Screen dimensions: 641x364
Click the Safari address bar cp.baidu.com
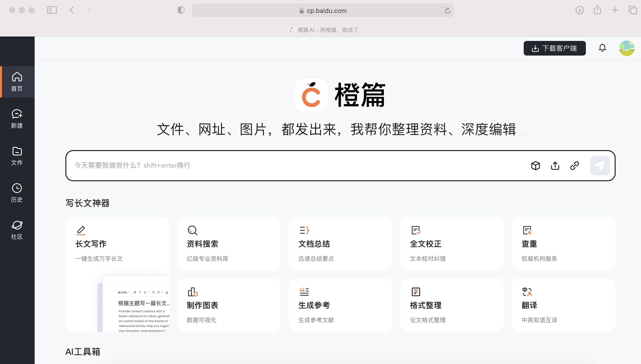[323, 10]
